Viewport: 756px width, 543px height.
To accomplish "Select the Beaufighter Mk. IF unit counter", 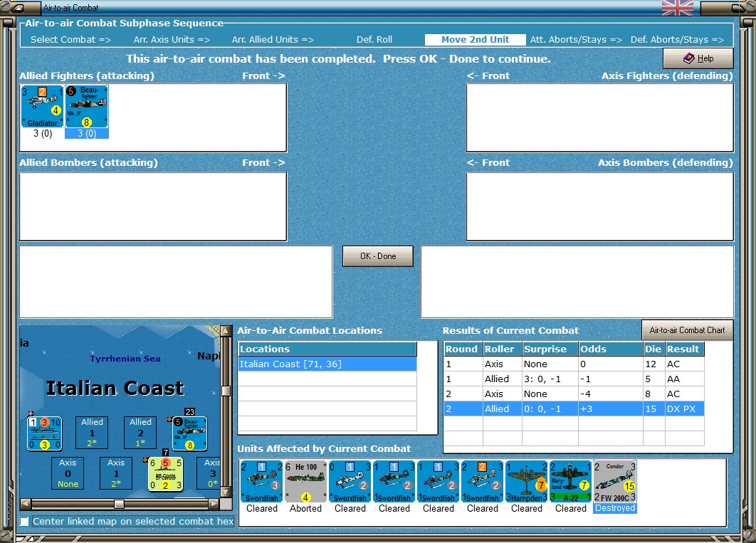I will pos(87,107).
